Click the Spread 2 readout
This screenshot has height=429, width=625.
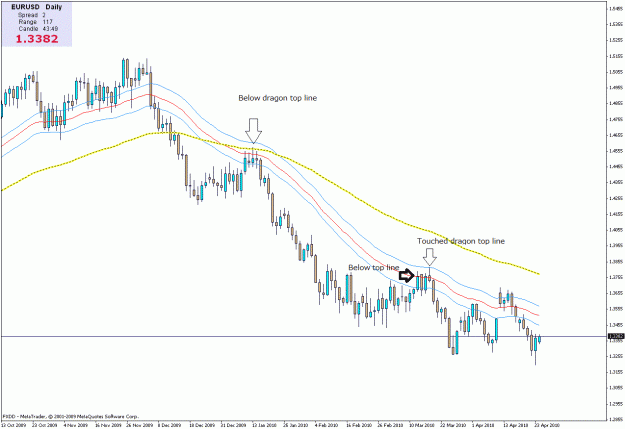31,15
